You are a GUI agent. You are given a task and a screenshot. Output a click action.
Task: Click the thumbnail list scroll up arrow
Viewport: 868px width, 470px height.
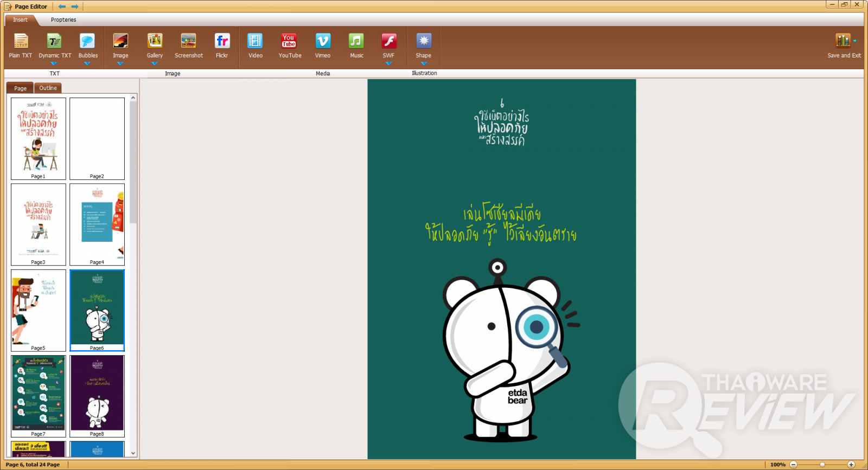(133, 98)
